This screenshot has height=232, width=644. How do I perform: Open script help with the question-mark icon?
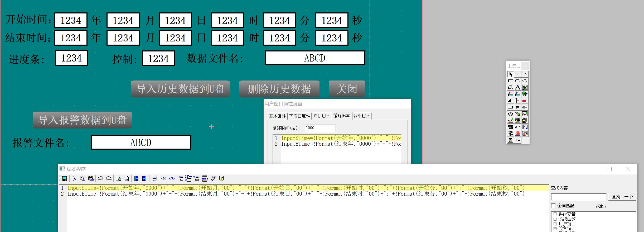point(222,178)
